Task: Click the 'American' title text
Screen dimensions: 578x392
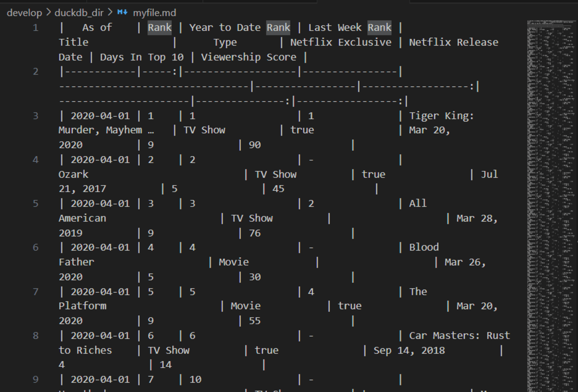Action: [82, 218]
